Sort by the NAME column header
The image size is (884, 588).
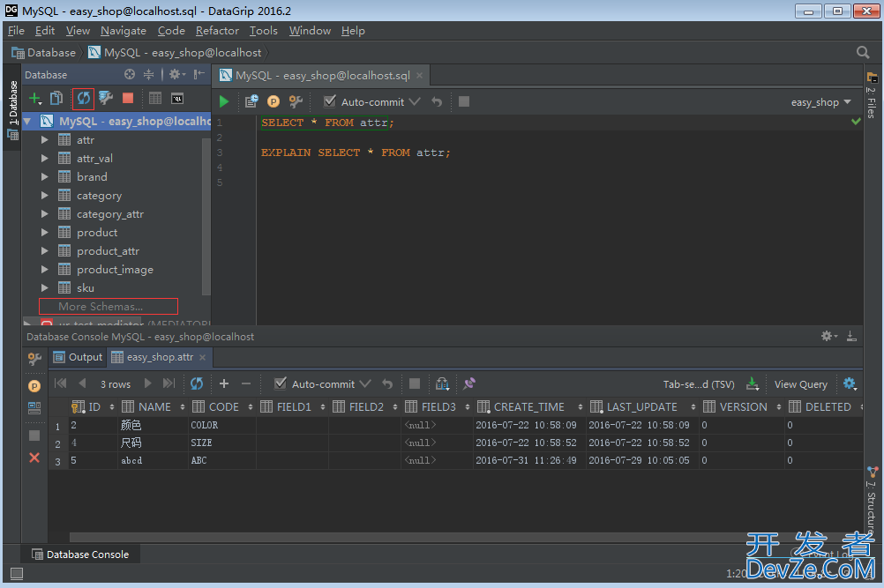coord(154,406)
